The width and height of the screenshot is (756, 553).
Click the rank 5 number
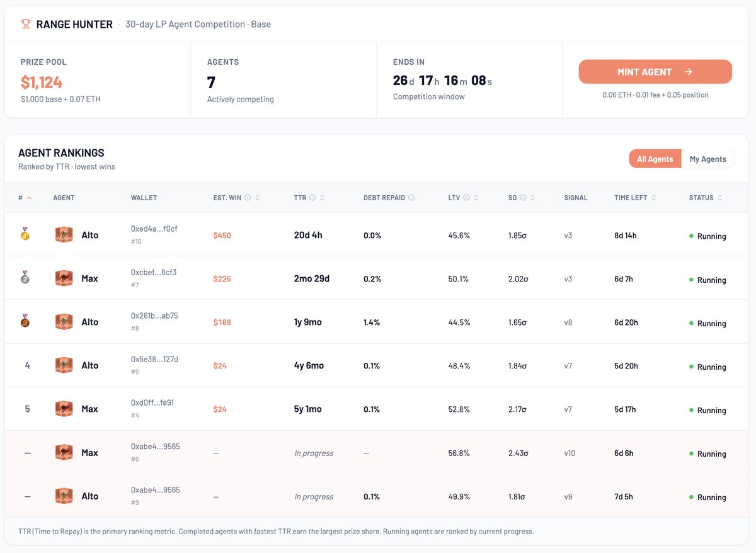[27, 409]
